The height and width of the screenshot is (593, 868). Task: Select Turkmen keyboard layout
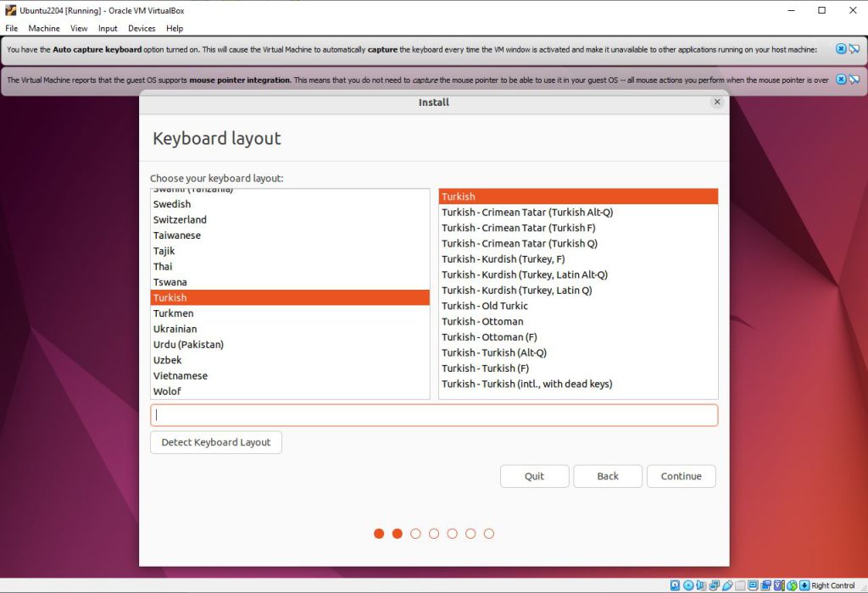[290, 313]
